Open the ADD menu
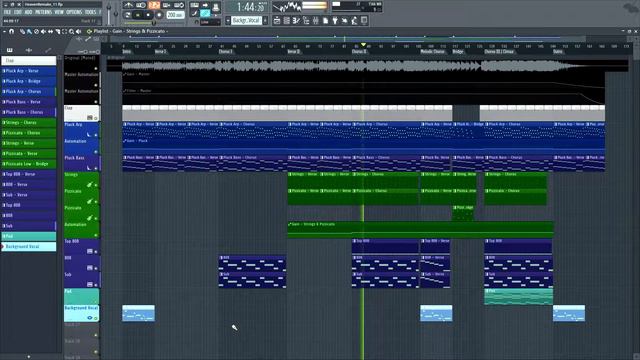The image size is (640, 360). [x=28, y=12]
